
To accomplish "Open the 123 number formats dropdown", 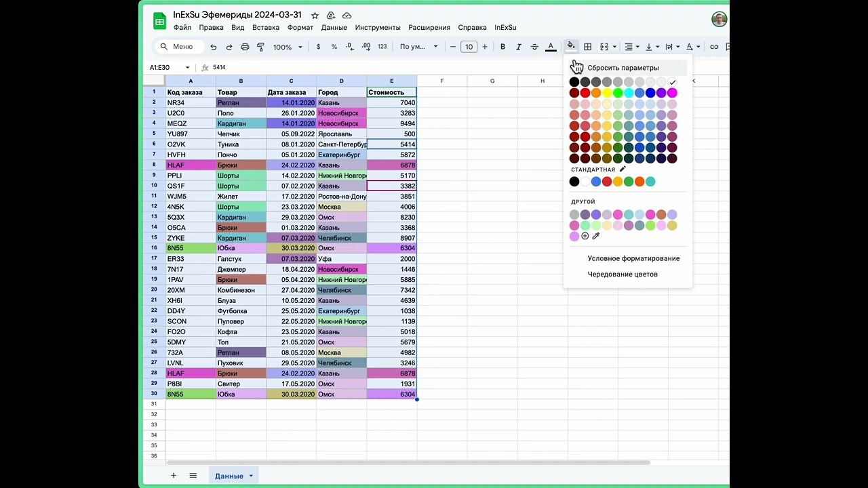I will (x=382, y=47).
